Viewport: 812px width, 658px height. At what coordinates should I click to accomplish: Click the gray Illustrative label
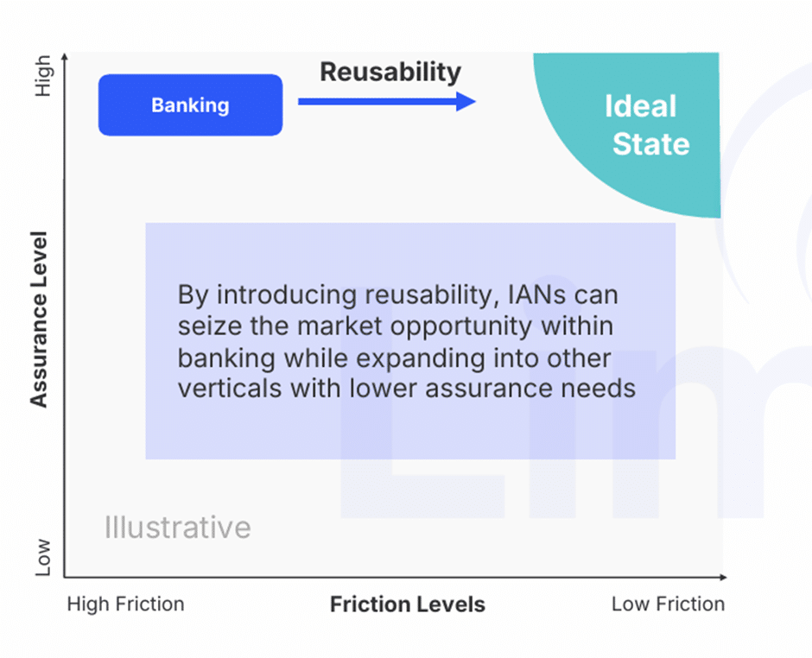coord(178,528)
